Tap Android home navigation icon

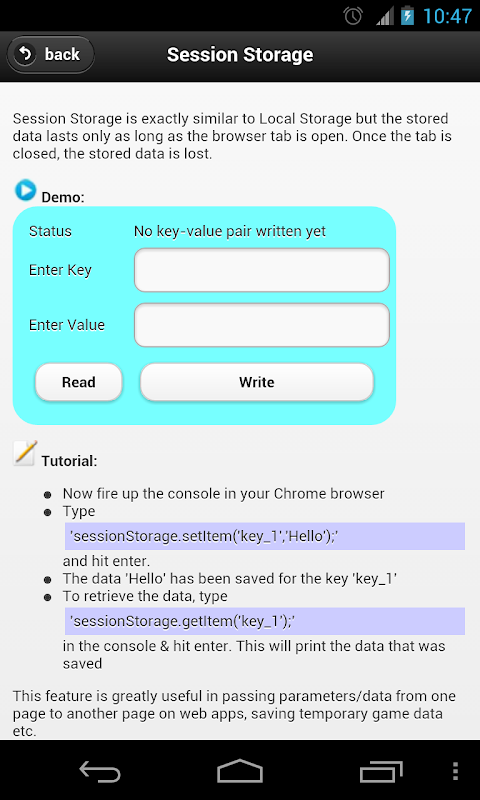click(240, 771)
